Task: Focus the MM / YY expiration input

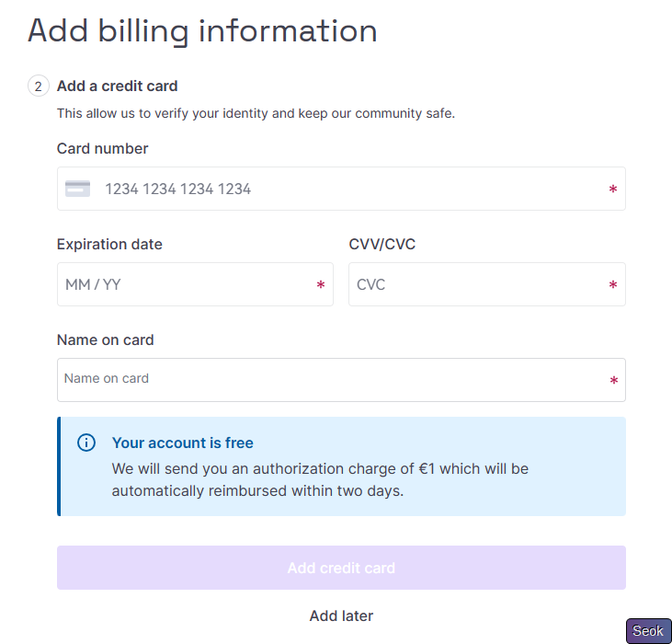Action: [x=184, y=284]
